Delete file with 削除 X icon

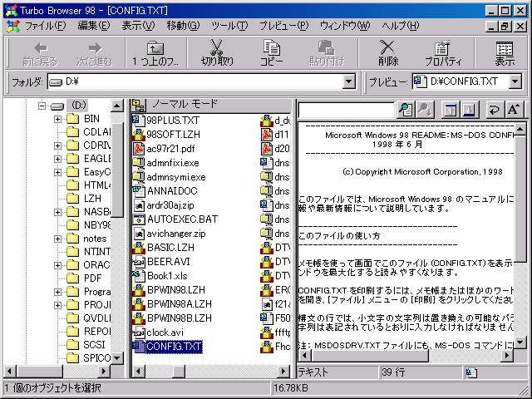(x=388, y=53)
